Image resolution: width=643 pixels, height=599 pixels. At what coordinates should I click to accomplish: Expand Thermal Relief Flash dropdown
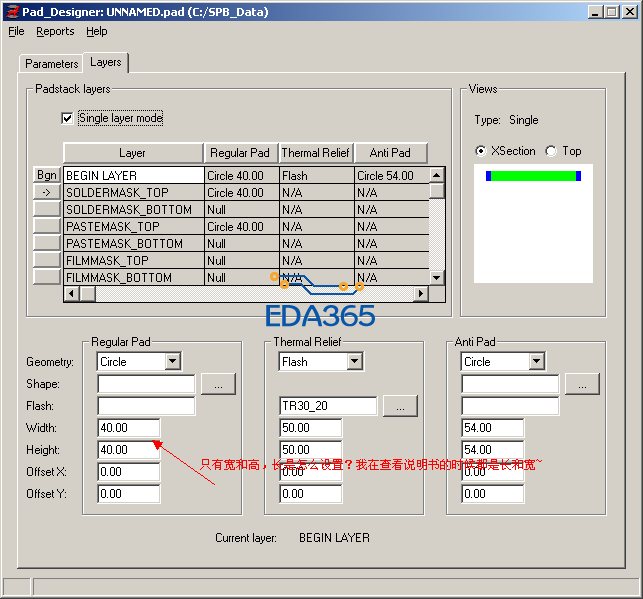(x=353, y=361)
